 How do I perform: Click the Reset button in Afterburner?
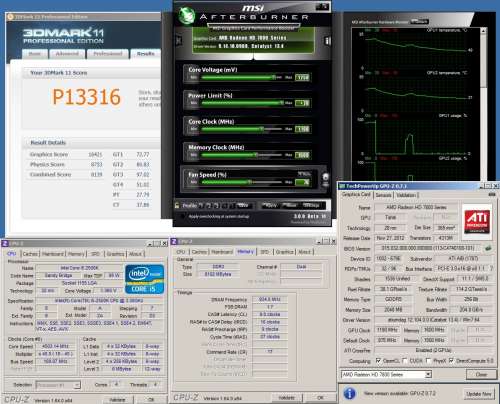click(291, 205)
